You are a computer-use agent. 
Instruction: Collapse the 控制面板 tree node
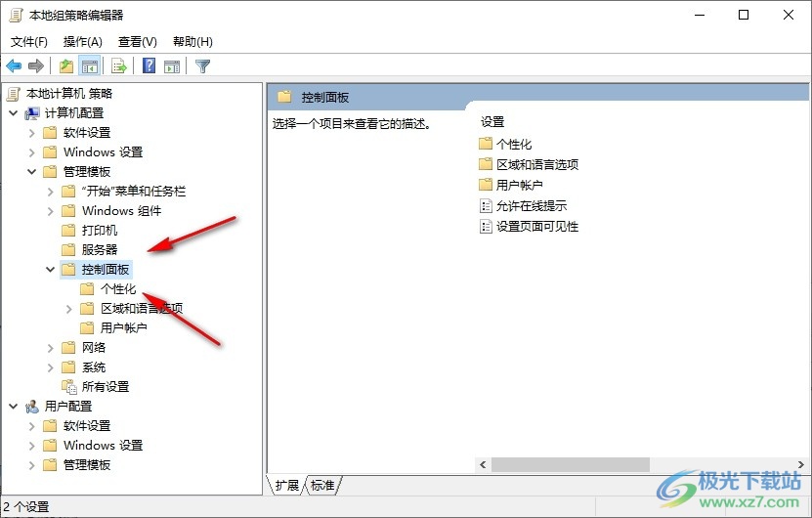pos(50,270)
